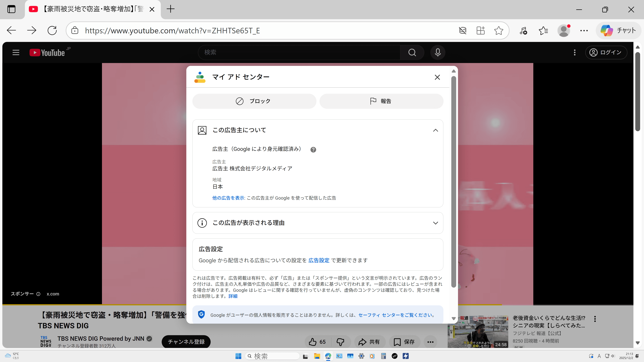The height and width of the screenshot is (362, 644).
Task: Focus the YouTube 検索 search field
Action: 299,52
